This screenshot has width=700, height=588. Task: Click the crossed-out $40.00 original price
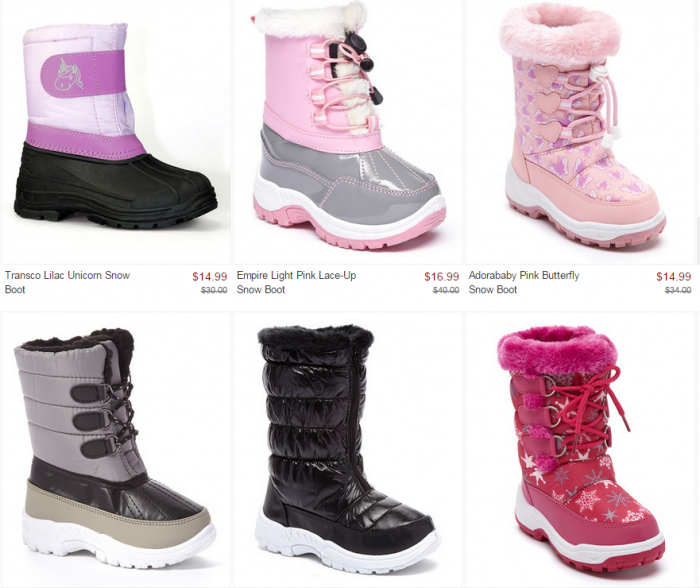point(446,290)
